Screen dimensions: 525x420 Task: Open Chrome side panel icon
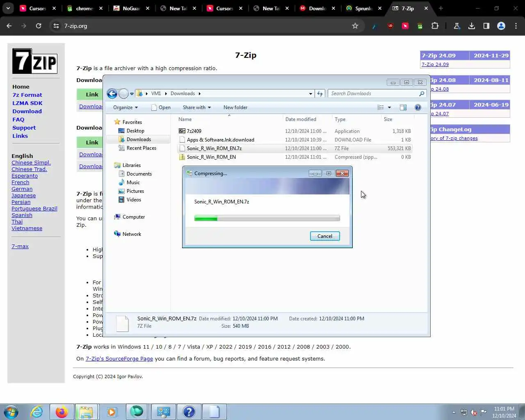[x=486, y=26]
